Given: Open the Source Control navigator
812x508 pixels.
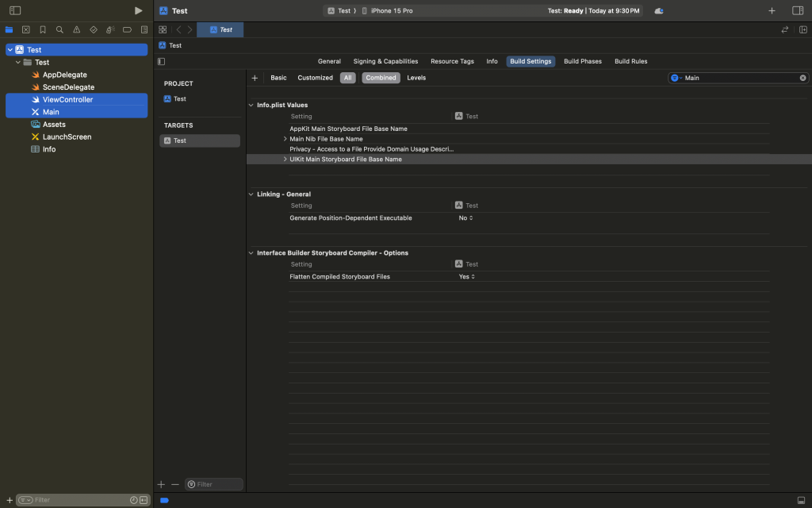Looking at the screenshot, I should coord(26,29).
